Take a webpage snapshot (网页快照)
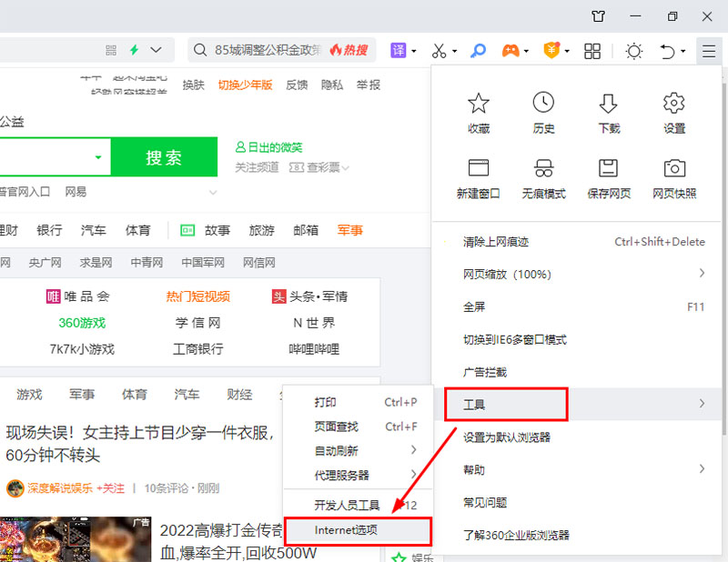Screen dimensions: 728x562 (673, 176)
